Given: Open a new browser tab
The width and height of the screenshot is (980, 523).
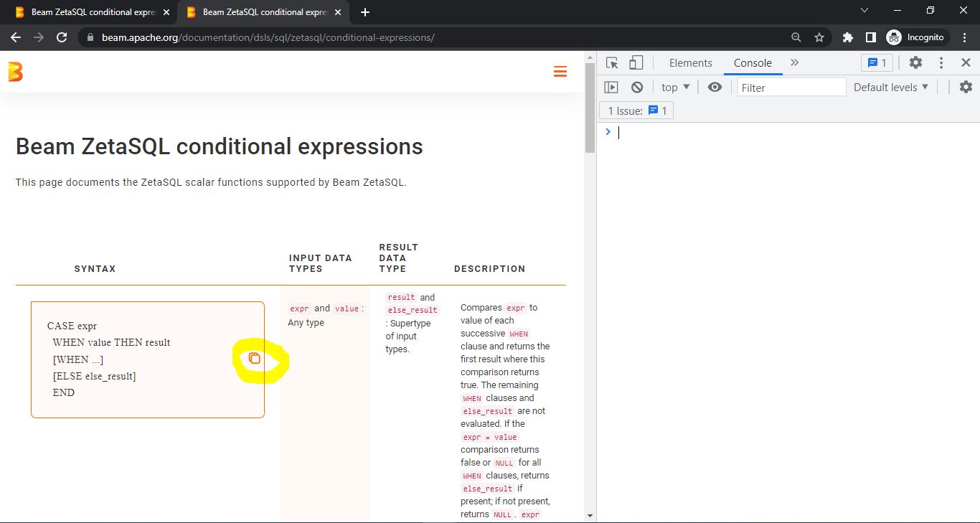Looking at the screenshot, I should click(365, 12).
